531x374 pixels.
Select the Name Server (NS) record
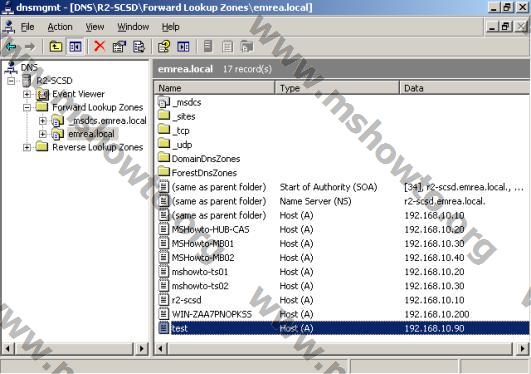click(x=342, y=201)
